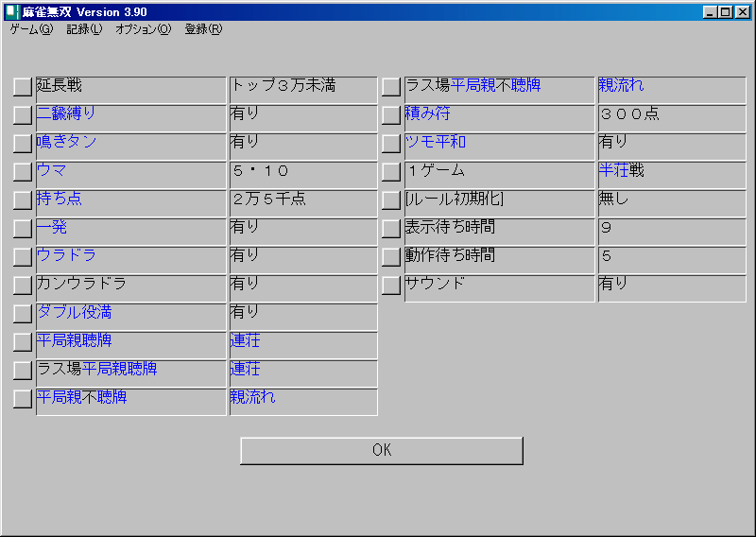The image size is (756, 537).
Task: Toggle the button beside カンウラドラ
Action: pyautogui.click(x=22, y=286)
